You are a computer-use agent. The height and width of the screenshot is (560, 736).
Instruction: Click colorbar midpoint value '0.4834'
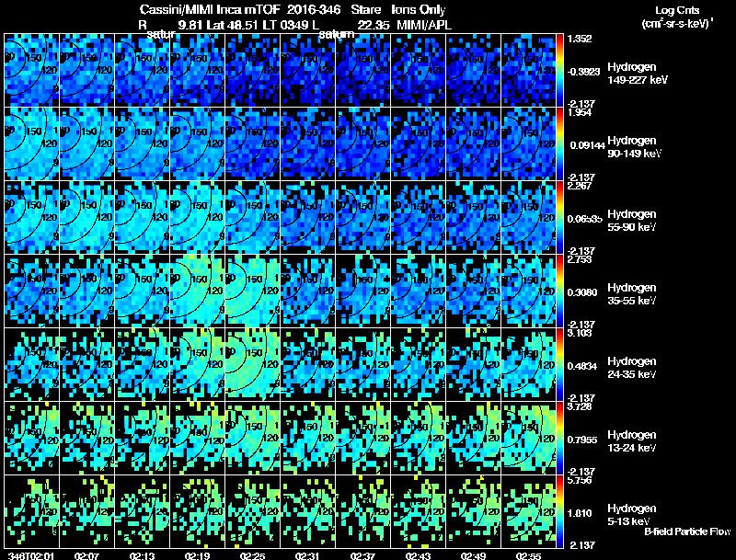coord(582,366)
